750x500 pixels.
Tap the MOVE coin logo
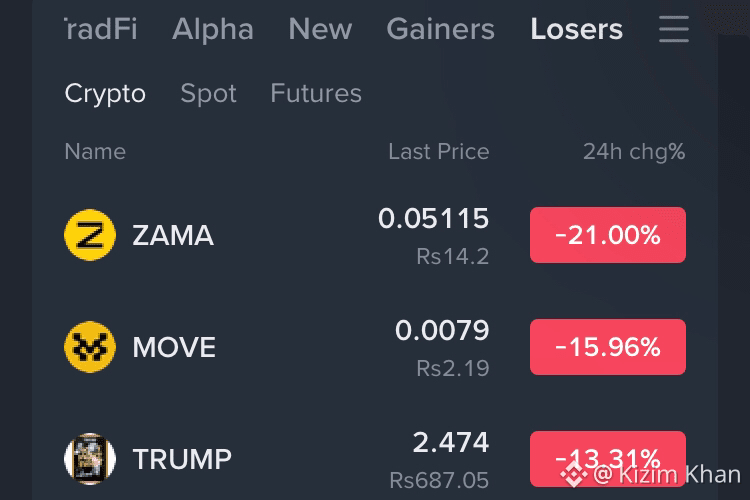click(x=90, y=347)
